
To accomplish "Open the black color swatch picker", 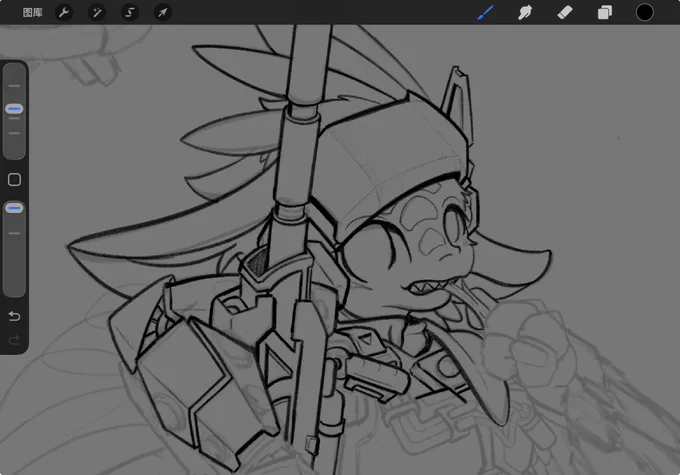I will (x=644, y=13).
